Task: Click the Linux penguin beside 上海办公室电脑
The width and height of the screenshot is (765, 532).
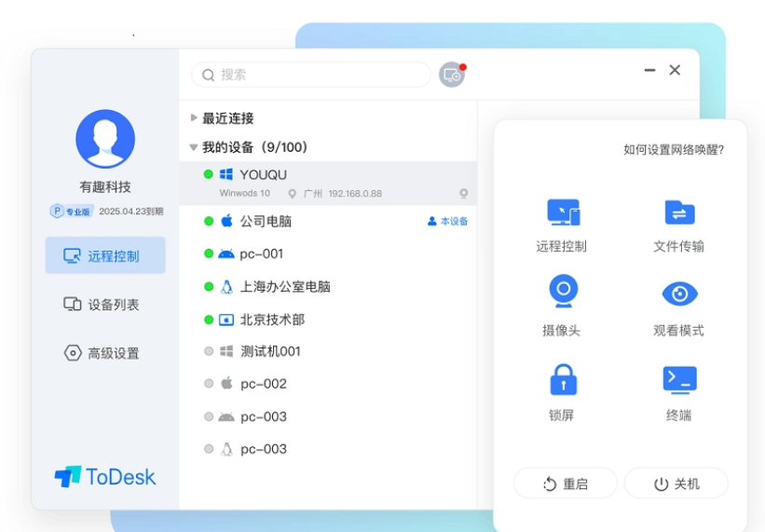Action: coord(226,287)
